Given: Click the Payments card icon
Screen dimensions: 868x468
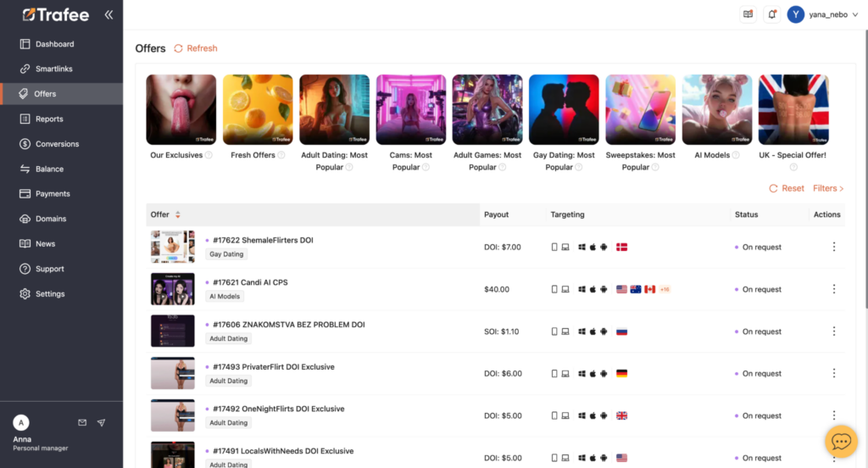Looking at the screenshot, I should tap(25, 194).
